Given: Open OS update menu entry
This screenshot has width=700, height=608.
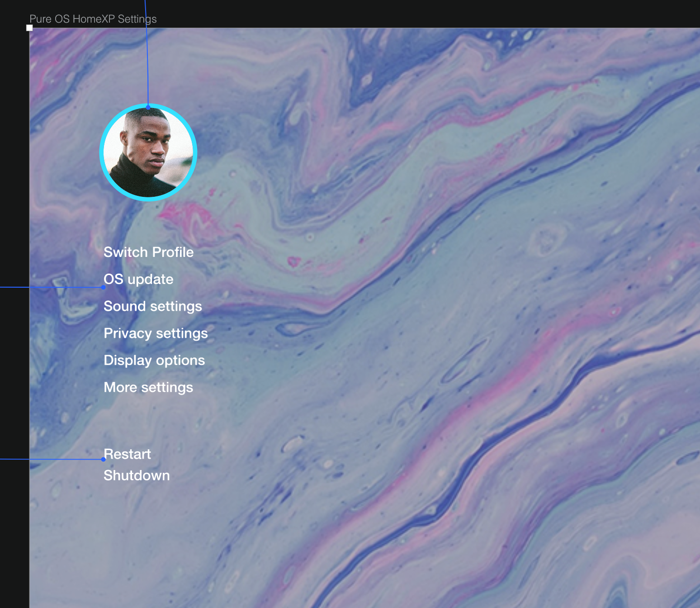Looking at the screenshot, I should click(x=138, y=279).
